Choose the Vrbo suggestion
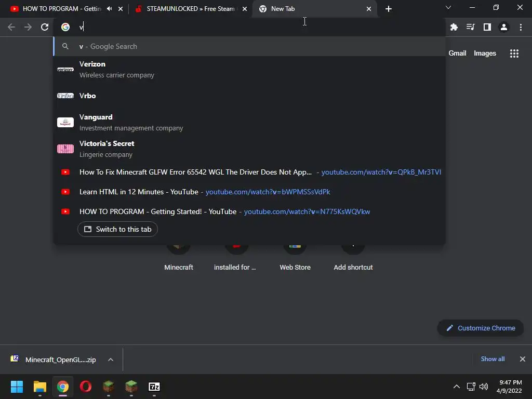Image resolution: width=532 pixels, height=399 pixels. [x=249, y=96]
